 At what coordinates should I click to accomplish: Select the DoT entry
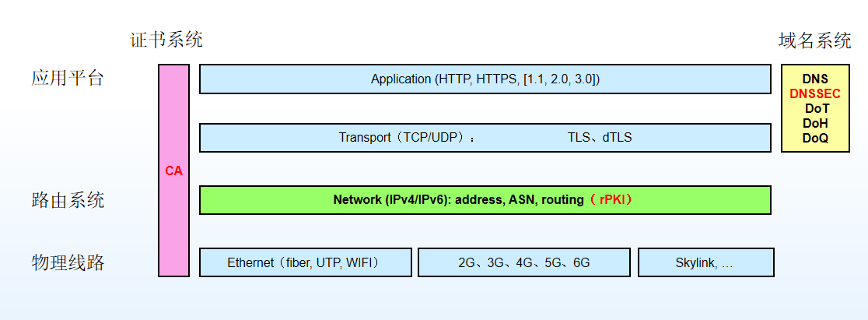815,109
